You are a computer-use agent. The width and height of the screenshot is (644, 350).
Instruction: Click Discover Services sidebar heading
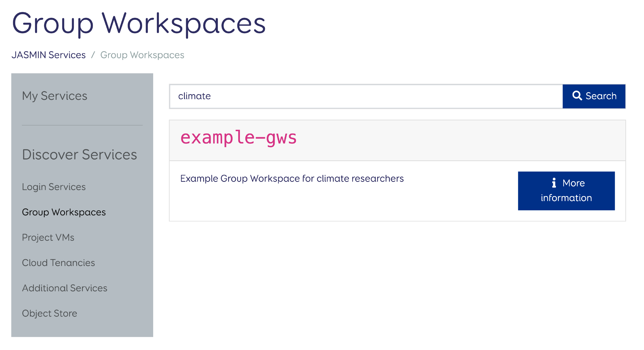pyautogui.click(x=80, y=154)
